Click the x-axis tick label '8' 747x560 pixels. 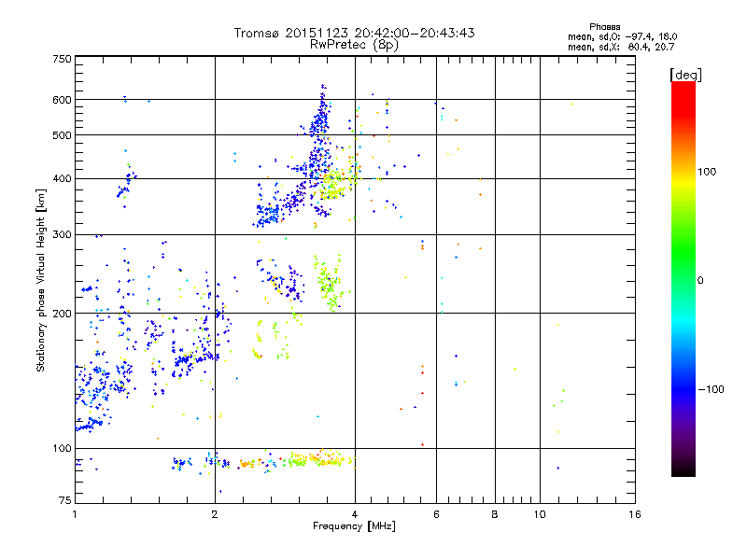pyautogui.click(x=495, y=514)
